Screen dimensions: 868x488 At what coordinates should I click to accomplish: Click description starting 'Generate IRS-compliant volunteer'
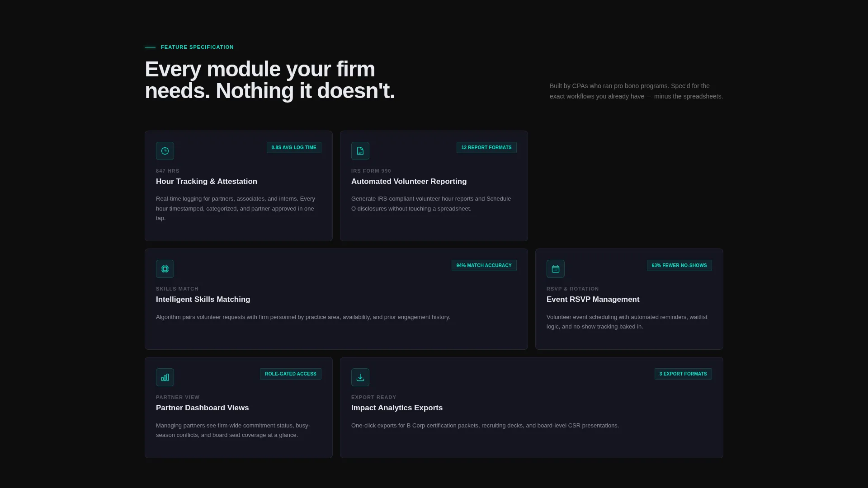pyautogui.click(x=431, y=204)
